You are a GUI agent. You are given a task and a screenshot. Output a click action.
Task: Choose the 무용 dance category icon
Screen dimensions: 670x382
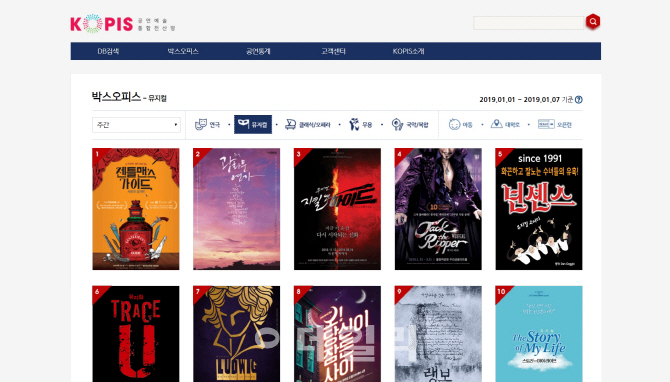pyautogui.click(x=354, y=124)
